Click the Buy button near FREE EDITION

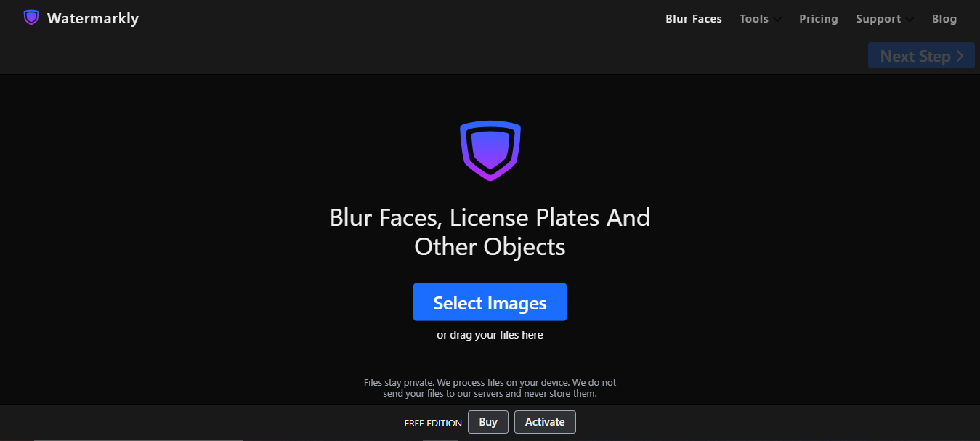[487, 421]
